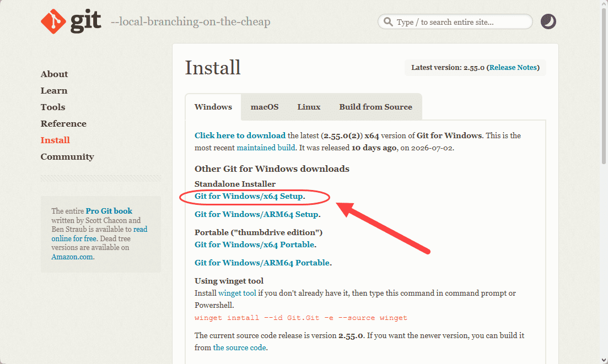
Task: Open the Build from Source tab
Action: click(x=375, y=107)
